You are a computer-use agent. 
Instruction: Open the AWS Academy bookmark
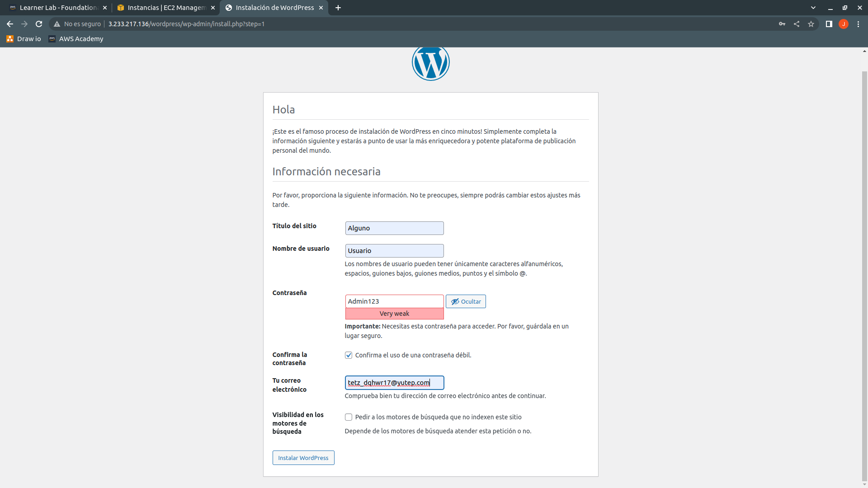[x=76, y=39]
